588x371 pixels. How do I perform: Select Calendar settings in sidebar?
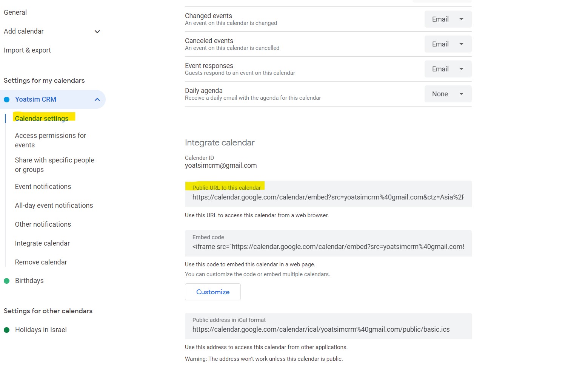point(42,118)
